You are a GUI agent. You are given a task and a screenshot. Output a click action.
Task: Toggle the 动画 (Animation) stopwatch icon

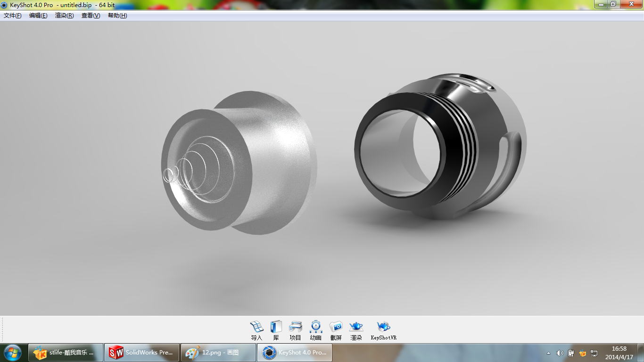(316, 330)
